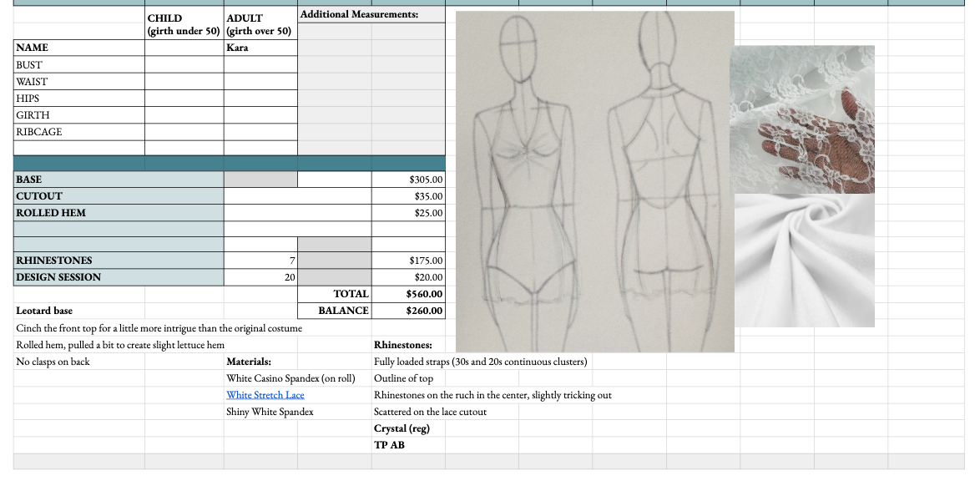Select the ROLLED HEM price cell of $25.00
This screenshot has height=481, width=980.
(409, 212)
